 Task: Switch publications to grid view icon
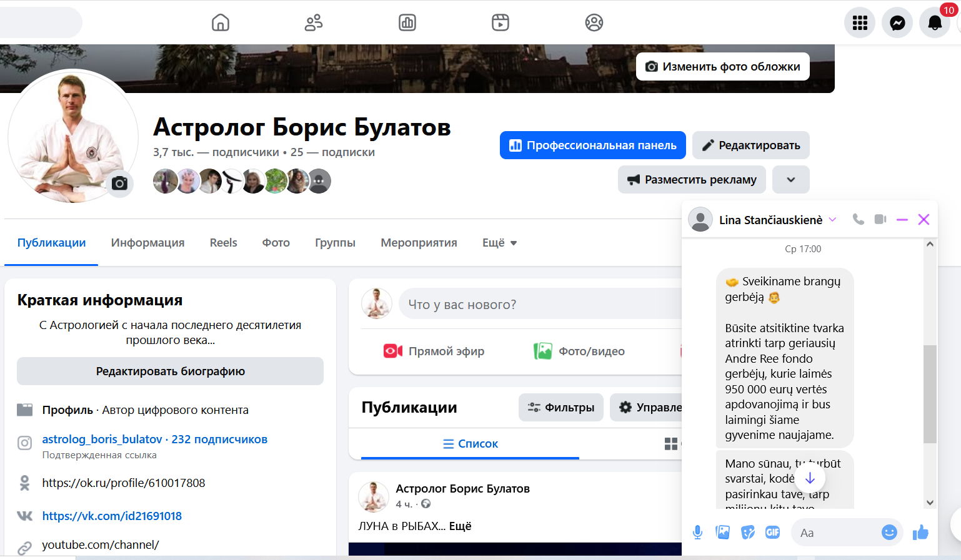point(671,444)
